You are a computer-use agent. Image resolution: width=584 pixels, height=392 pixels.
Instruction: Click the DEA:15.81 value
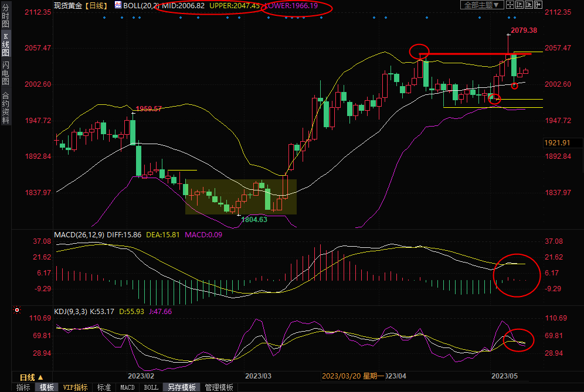pyautogui.click(x=163, y=235)
